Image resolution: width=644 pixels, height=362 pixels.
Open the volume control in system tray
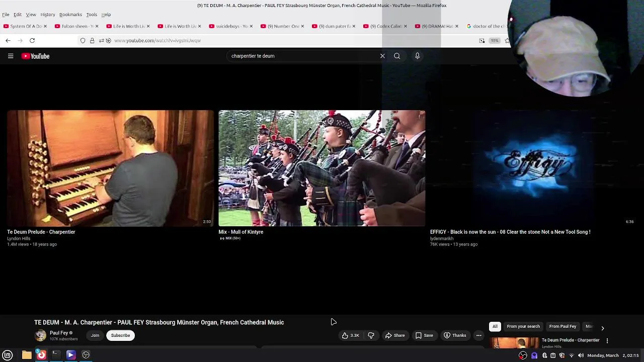click(581, 355)
